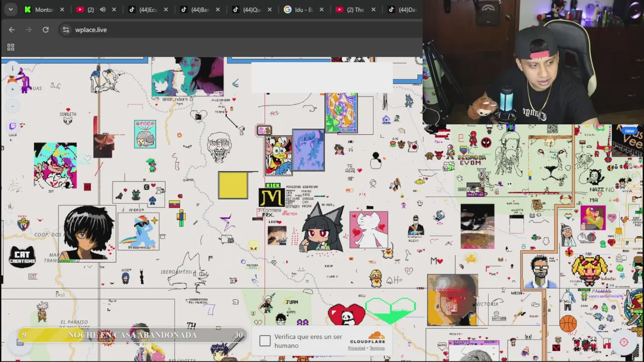Click the white cat on pink background art
644x362 pixels.
369,230
